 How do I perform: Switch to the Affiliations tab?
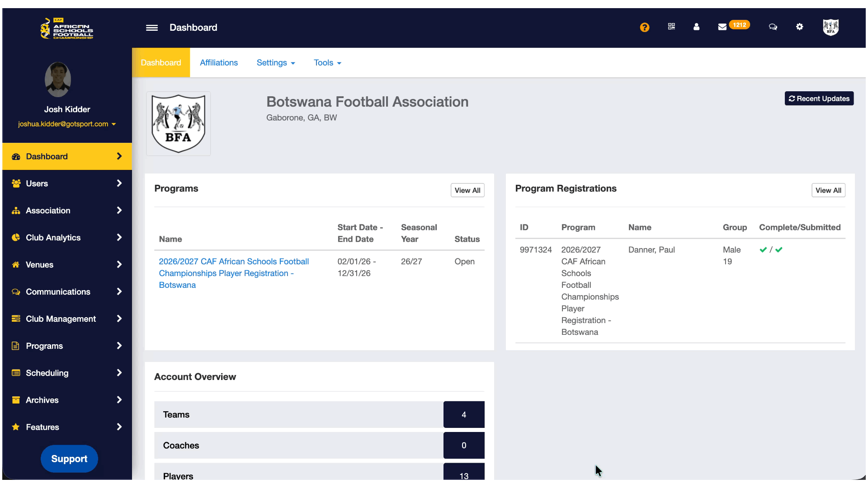219,63
